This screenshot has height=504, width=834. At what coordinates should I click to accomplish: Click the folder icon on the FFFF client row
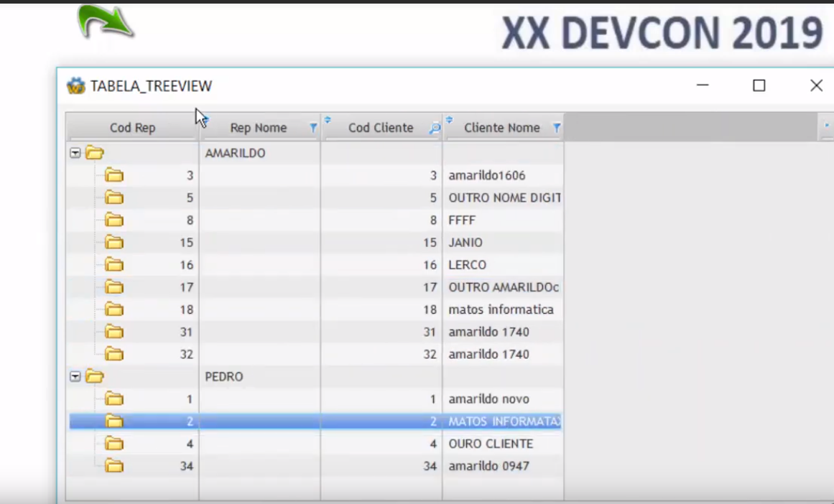pos(114,220)
